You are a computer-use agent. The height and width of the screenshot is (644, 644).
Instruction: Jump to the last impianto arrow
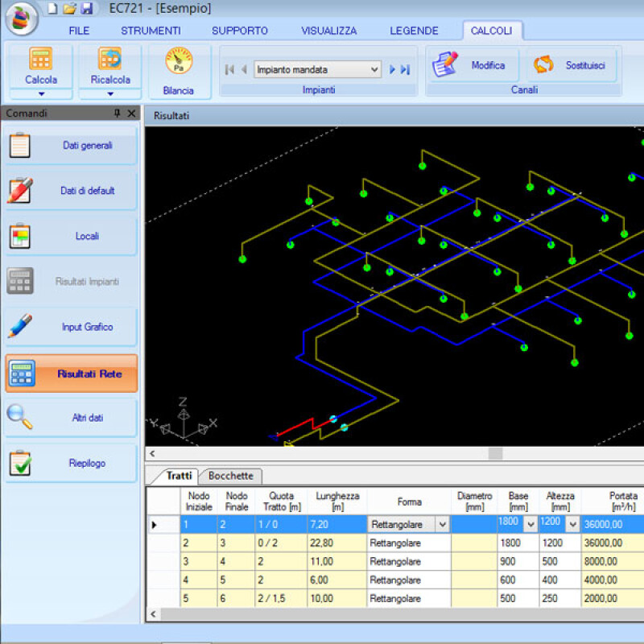(406, 70)
